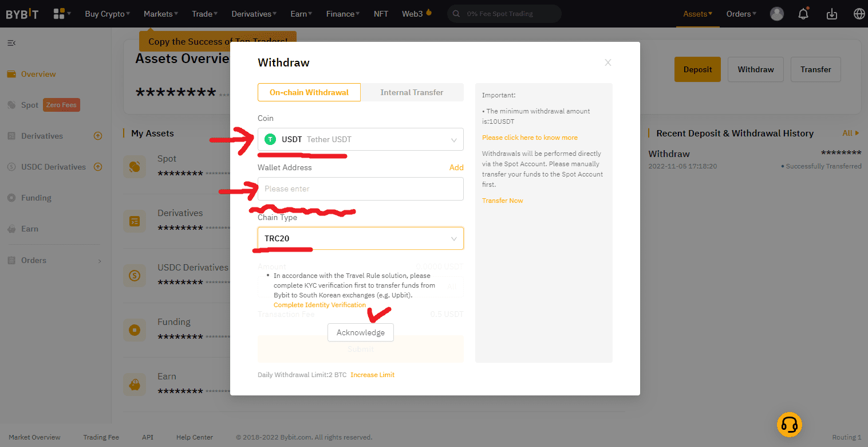Click the apps grid icon near logo

pyautogui.click(x=59, y=14)
